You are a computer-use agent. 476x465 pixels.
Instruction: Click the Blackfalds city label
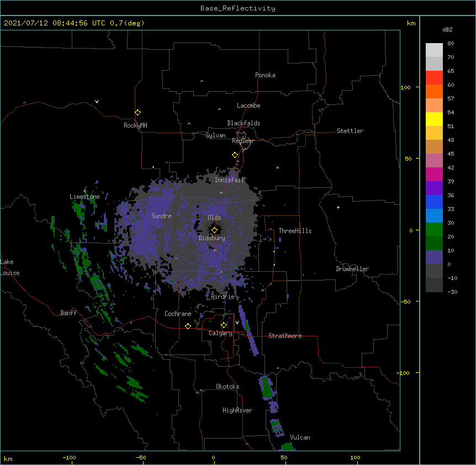(244, 123)
